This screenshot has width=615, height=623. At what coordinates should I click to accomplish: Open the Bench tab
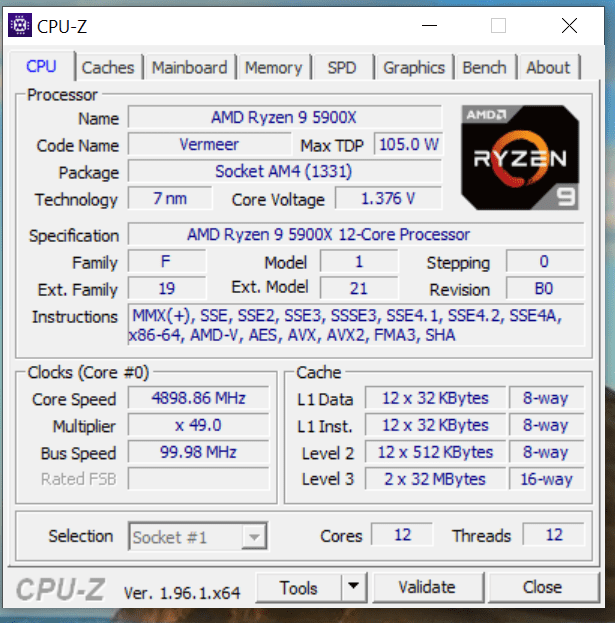pos(485,68)
